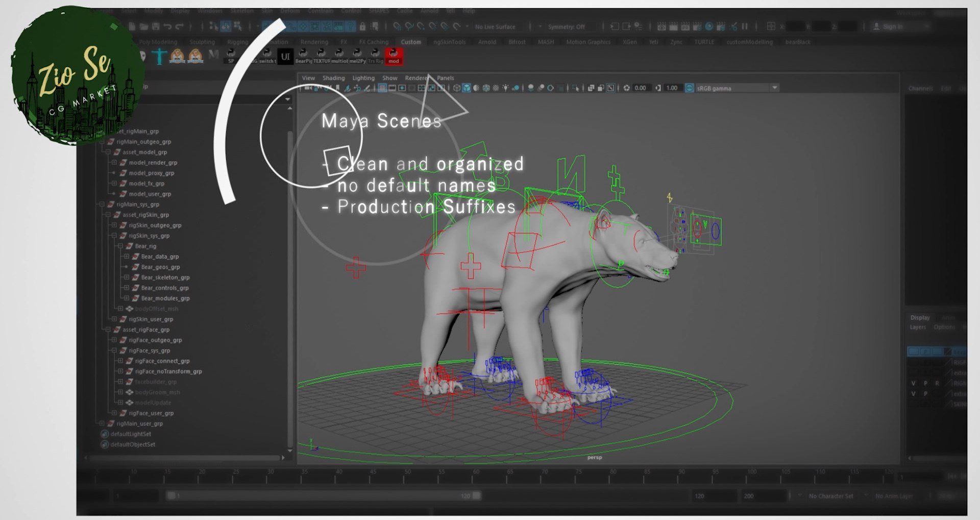
Task: Click the lock selection padlock icon
Action: pos(362,27)
